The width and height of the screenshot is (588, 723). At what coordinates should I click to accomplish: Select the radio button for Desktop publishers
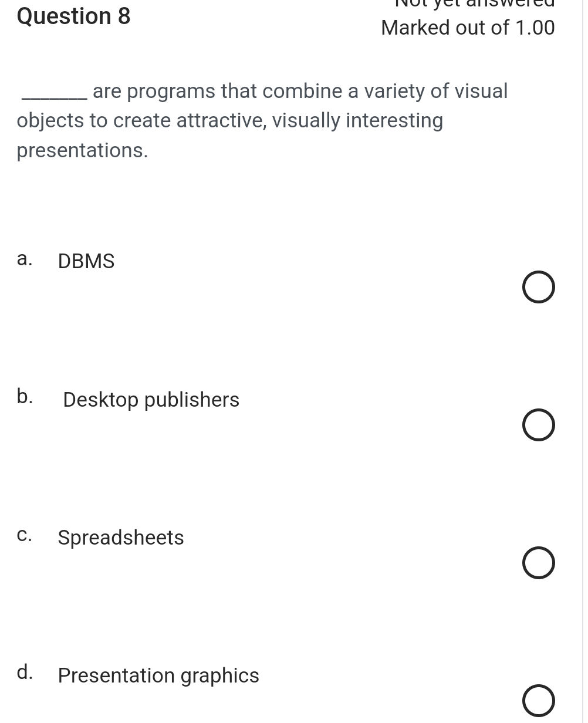click(538, 425)
